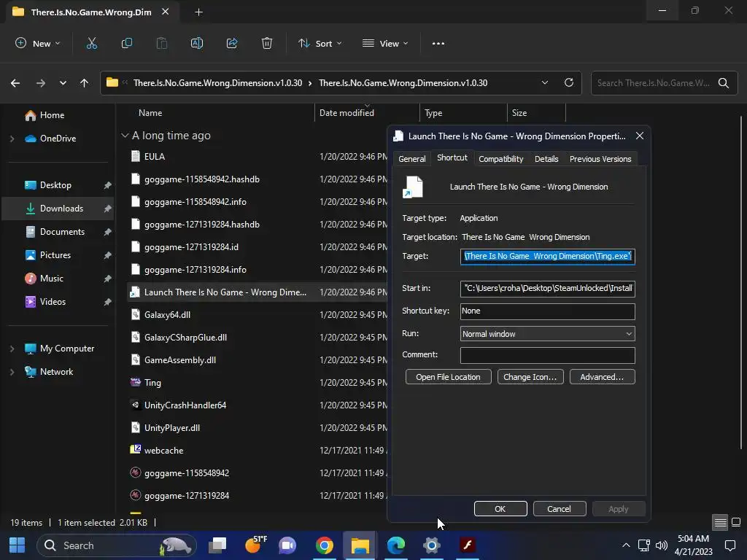747x560 pixels.
Task: Click the Advanced button
Action: [x=602, y=377]
